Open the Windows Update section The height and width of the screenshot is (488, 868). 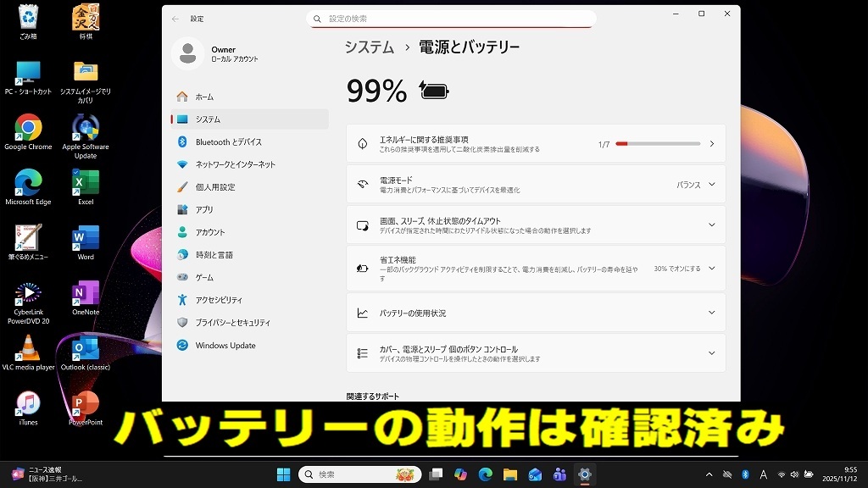click(x=224, y=345)
